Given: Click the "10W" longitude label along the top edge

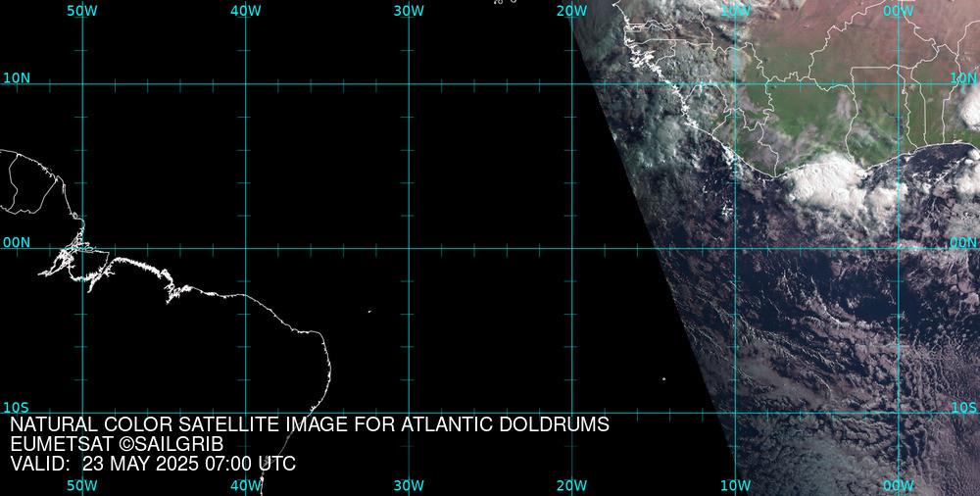Looking at the screenshot, I should (x=735, y=11).
